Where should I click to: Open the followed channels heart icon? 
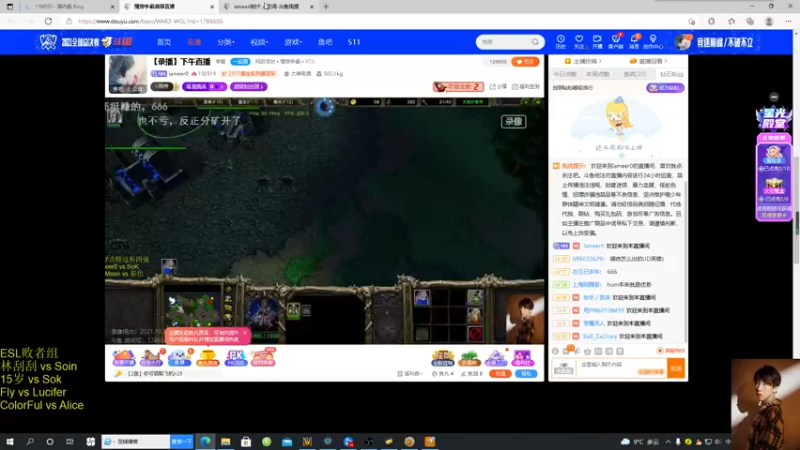(x=579, y=41)
